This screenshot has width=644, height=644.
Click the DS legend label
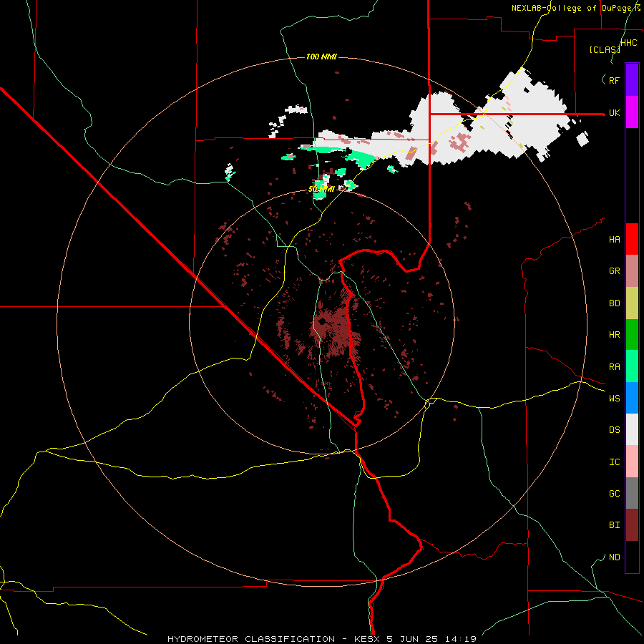pyautogui.click(x=614, y=430)
